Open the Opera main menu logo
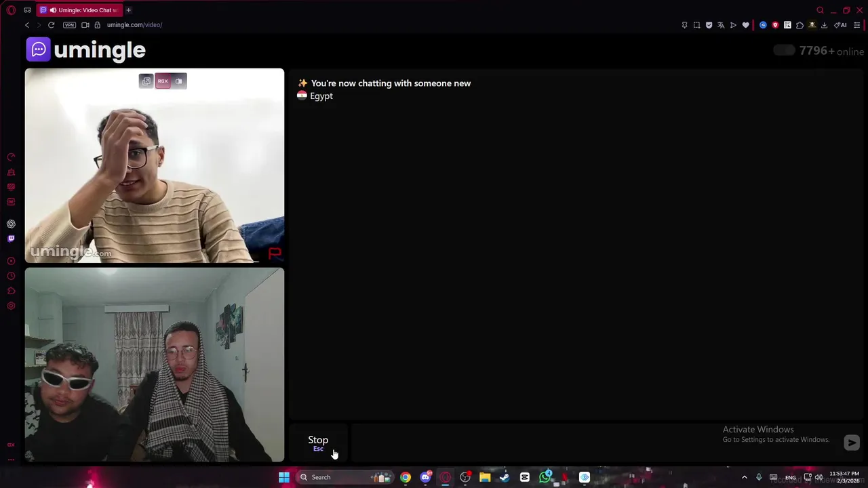 coord(11,10)
